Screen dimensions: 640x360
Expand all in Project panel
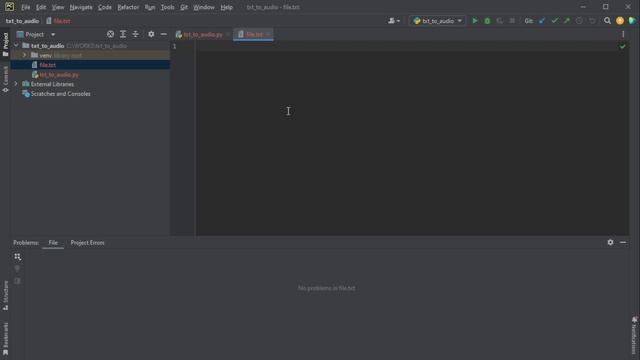pos(123,34)
